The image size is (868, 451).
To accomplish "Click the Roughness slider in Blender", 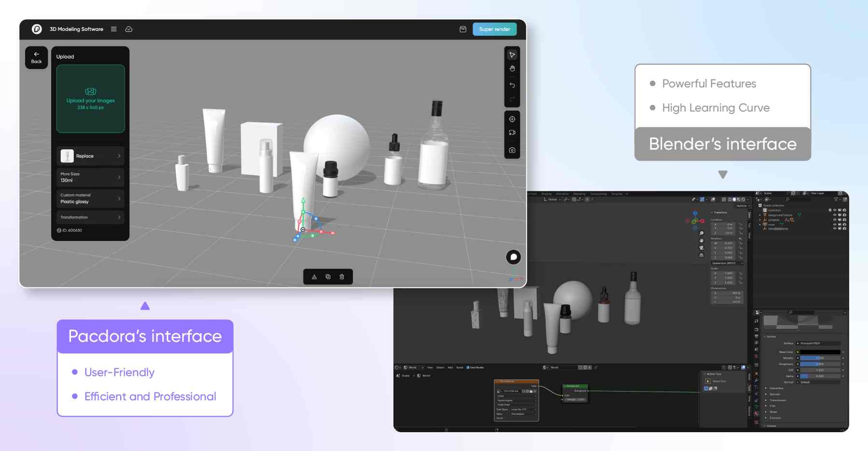I will pyautogui.click(x=820, y=364).
